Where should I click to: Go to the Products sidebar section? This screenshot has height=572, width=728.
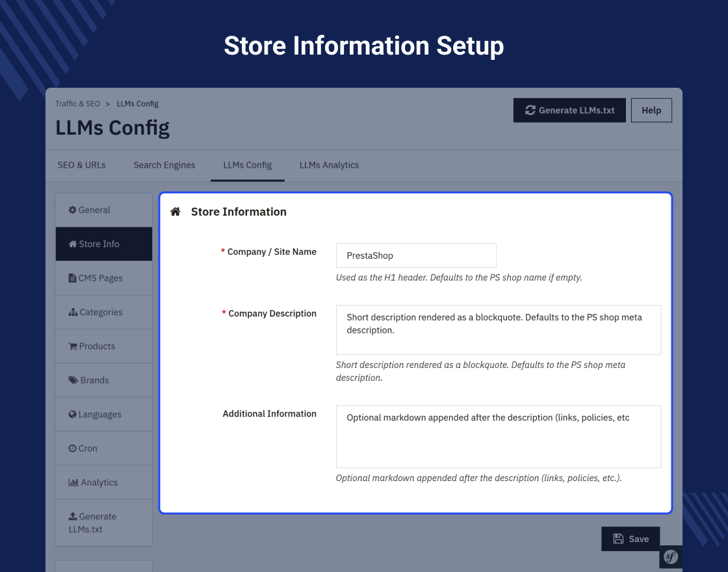pyautogui.click(x=104, y=346)
